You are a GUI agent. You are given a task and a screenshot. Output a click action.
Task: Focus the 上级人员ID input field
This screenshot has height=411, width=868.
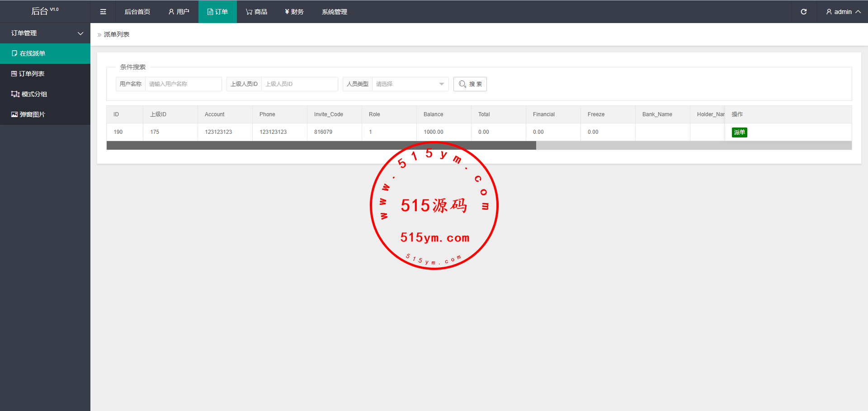point(299,84)
